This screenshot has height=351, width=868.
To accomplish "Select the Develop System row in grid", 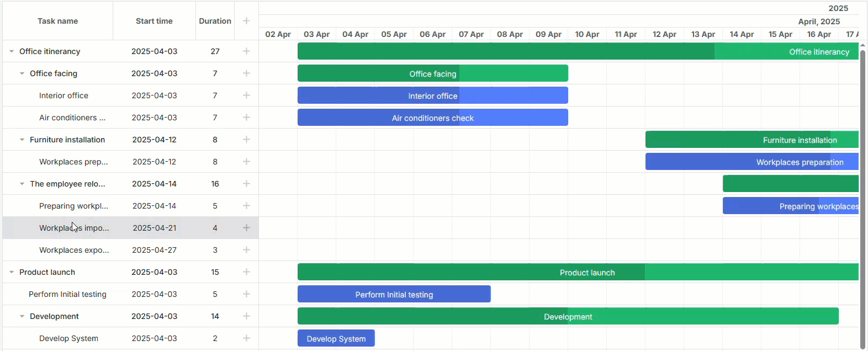I will pos(130,338).
